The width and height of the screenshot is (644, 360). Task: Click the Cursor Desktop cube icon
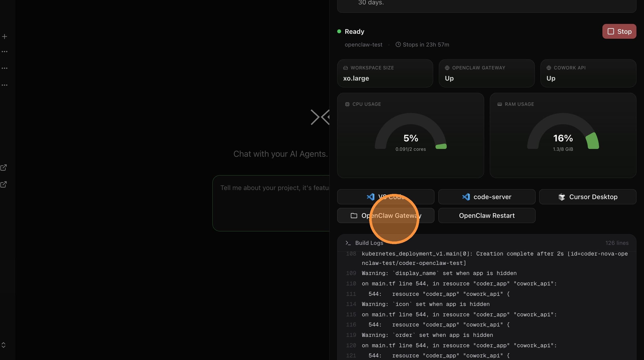pos(562,197)
